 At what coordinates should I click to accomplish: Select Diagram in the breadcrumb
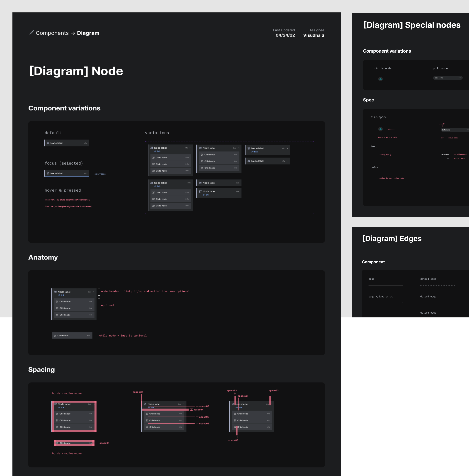click(x=88, y=33)
